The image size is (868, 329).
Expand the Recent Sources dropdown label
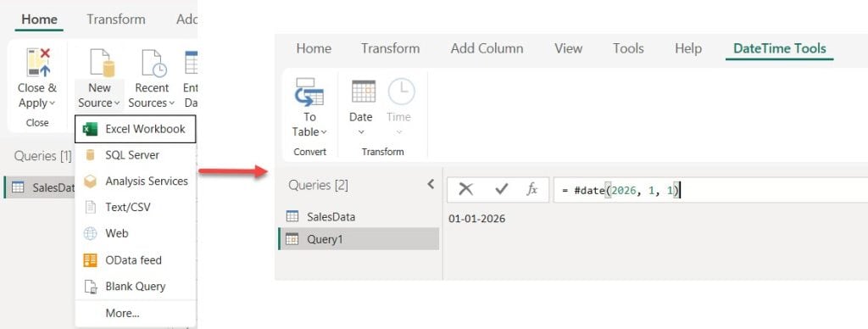coord(152,95)
